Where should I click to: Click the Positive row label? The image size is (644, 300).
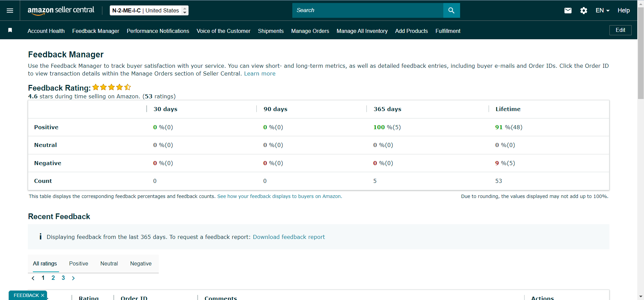[46, 127]
